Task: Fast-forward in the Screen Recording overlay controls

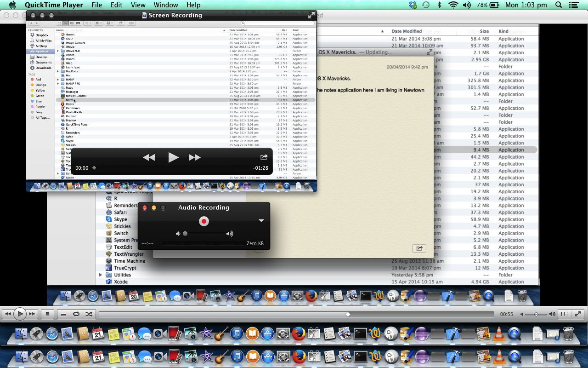Action: (195, 157)
